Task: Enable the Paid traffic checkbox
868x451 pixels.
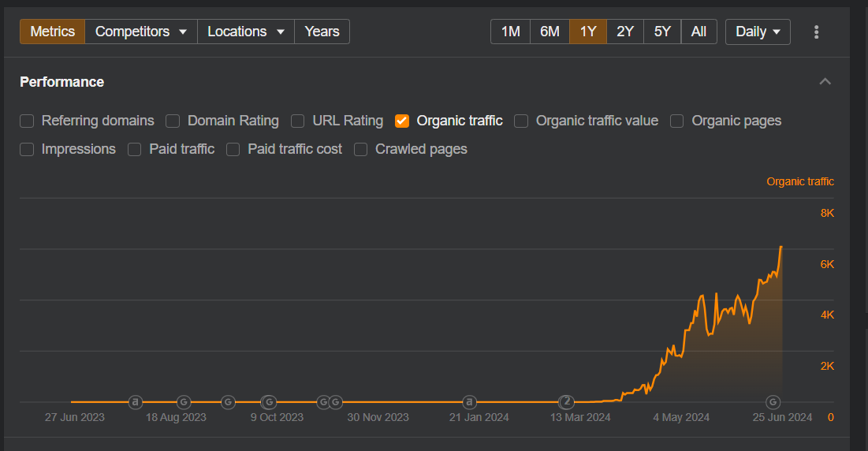Action: click(x=135, y=149)
